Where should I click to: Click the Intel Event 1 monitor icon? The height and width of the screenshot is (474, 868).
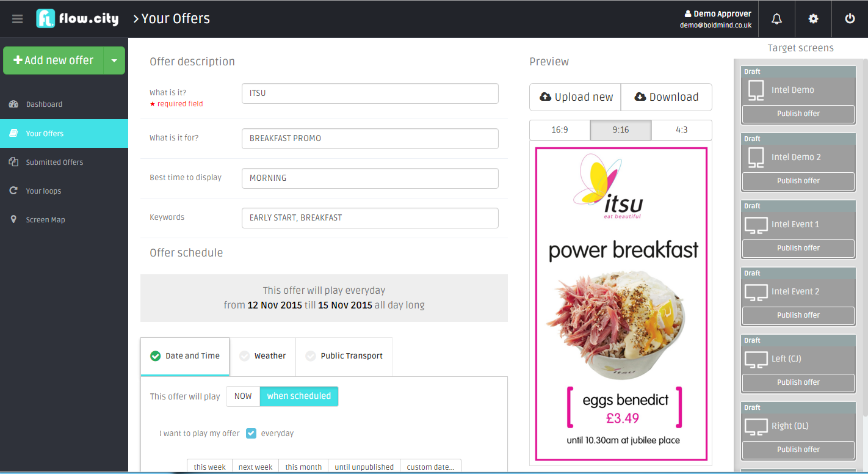pyautogui.click(x=756, y=225)
